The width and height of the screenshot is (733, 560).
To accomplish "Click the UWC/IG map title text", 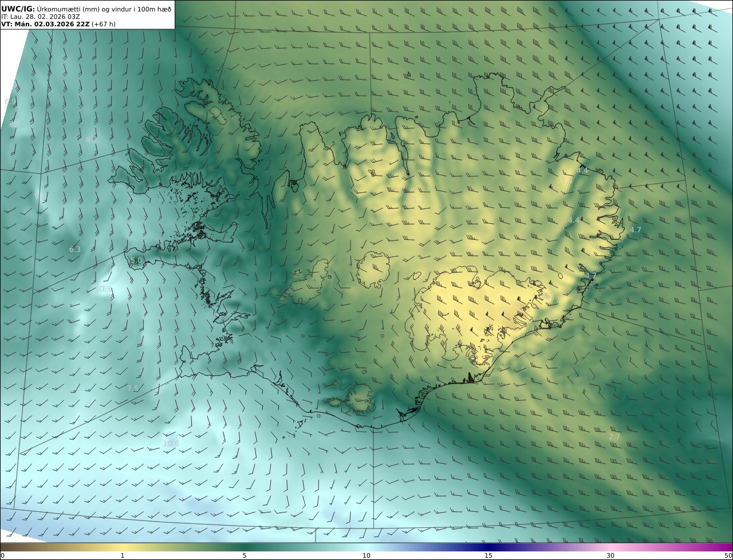I will [86, 9].
